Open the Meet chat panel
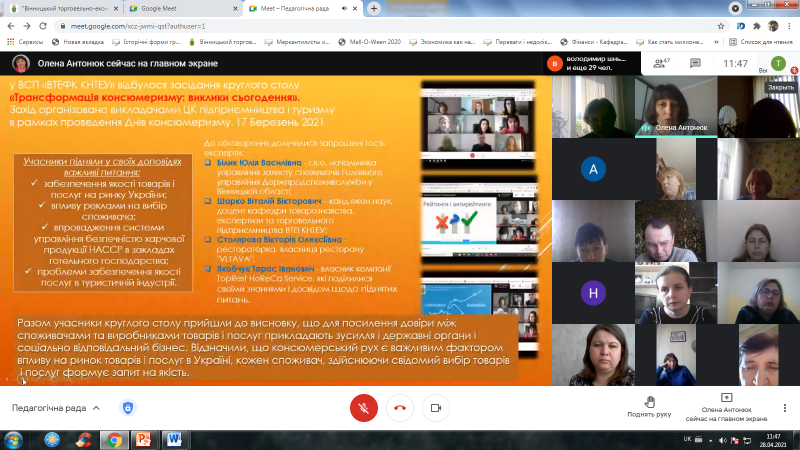This screenshot has width=800, height=450. coord(695,63)
